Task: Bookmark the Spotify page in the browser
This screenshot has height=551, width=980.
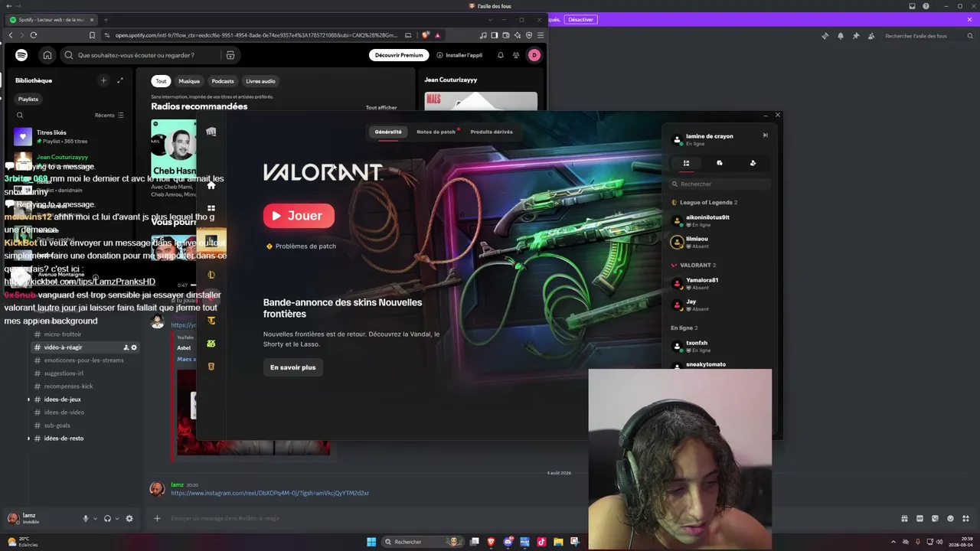Action: point(92,35)
